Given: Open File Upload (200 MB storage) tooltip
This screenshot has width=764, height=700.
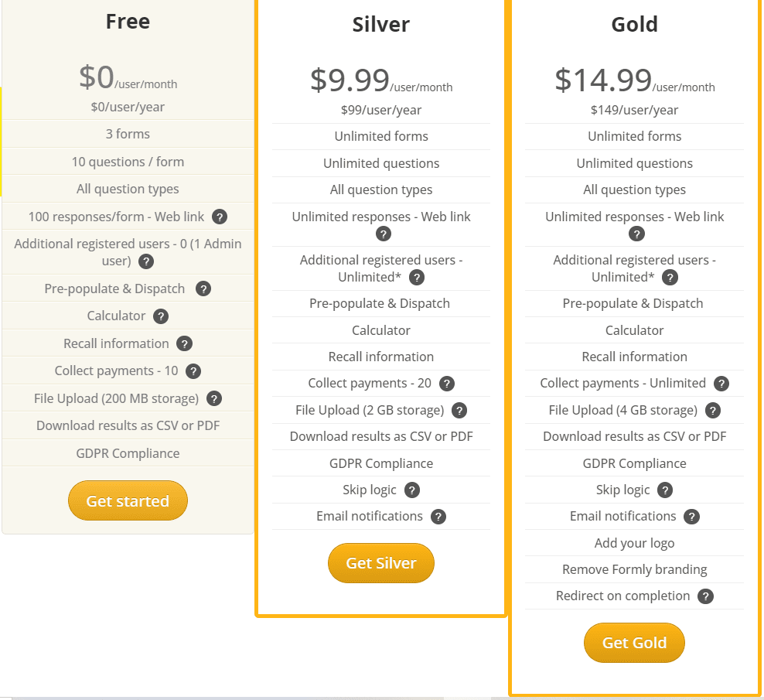Looking at the screenshot, I should [x=214, y=398].
